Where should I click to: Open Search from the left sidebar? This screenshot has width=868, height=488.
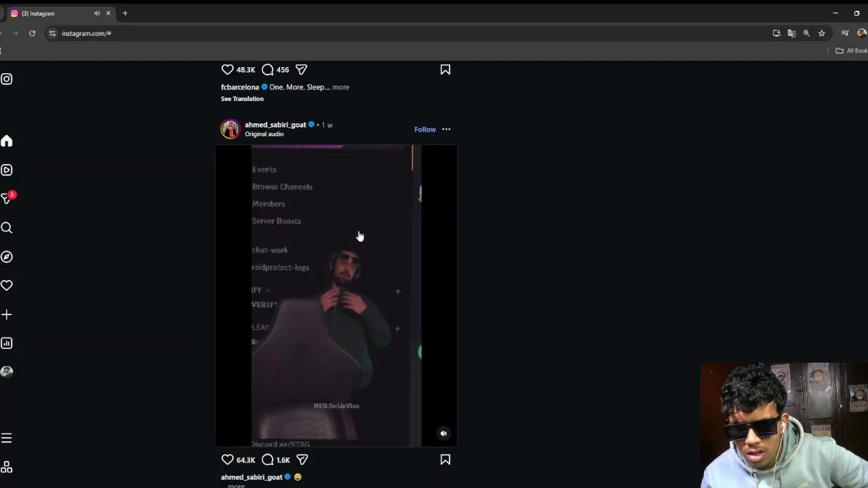click(x=7, y=228)
